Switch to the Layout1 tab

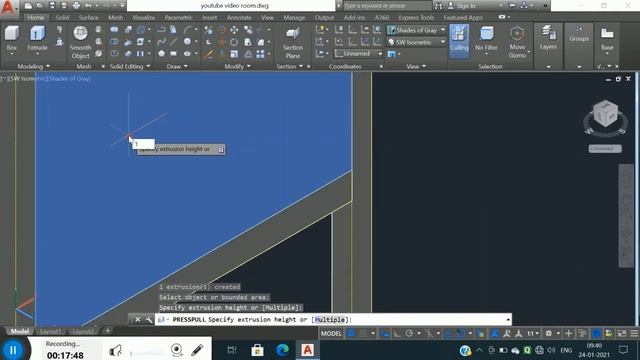coord(51,331)
